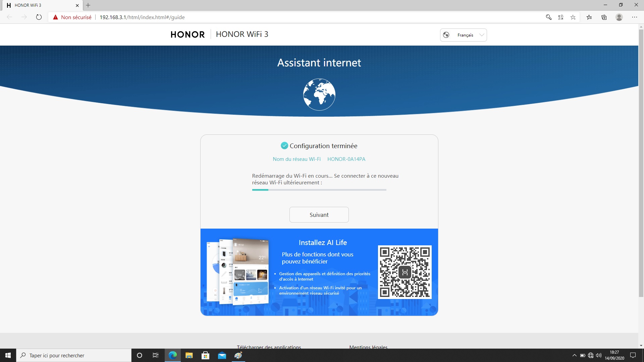Click the browser profile avatar
The width and height of the screenshot is (644, 362).
(x=619, y=17)
